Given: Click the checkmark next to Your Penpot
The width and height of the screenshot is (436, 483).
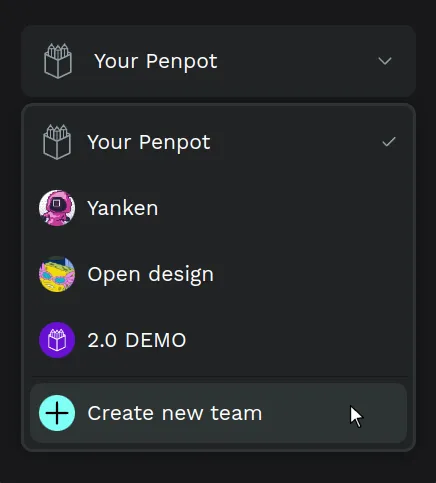Looking at the screenshot, I should pos(389,142).
